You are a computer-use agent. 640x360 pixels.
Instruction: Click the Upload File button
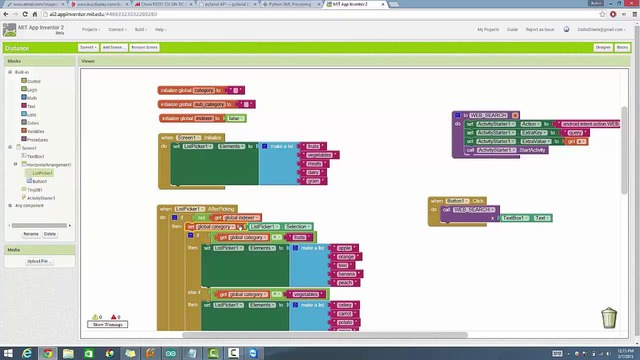[40, 261]
